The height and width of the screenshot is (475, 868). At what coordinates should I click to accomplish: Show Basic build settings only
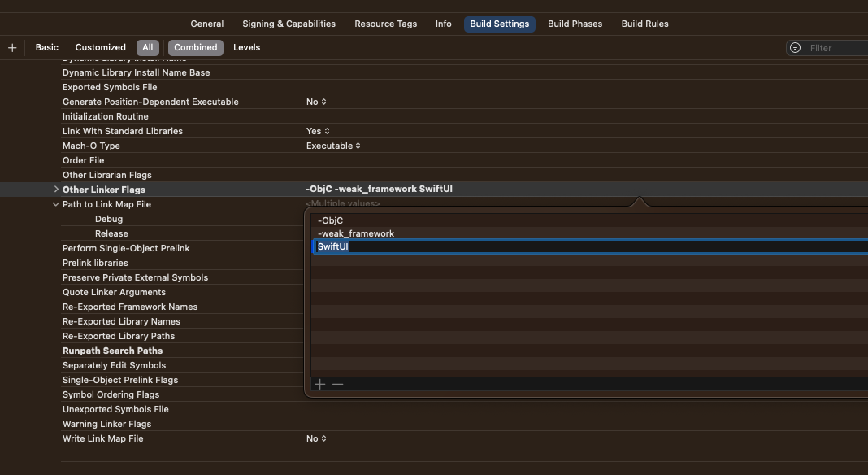click(x=47, y=47)
